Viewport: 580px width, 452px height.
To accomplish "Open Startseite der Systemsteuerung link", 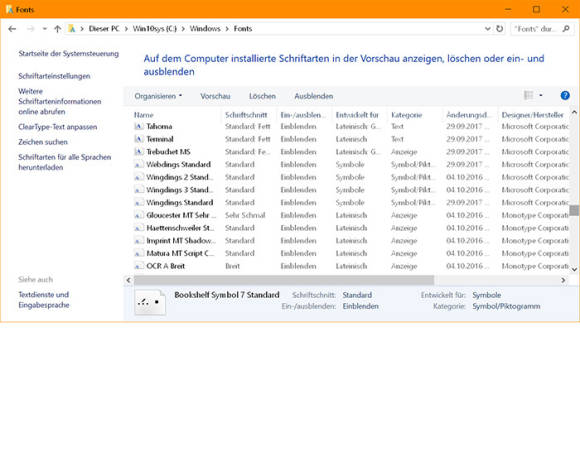I will pyautogui.click(x=68, y=54).
